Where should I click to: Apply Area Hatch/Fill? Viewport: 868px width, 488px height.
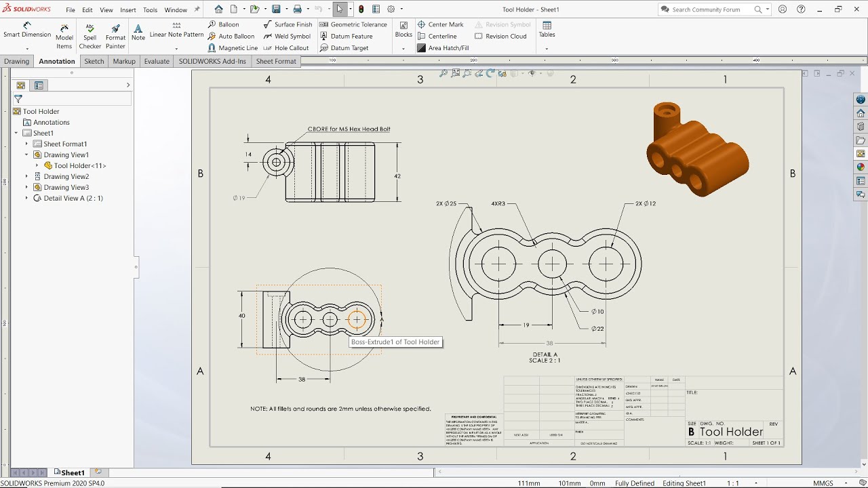tap(443, 48)
